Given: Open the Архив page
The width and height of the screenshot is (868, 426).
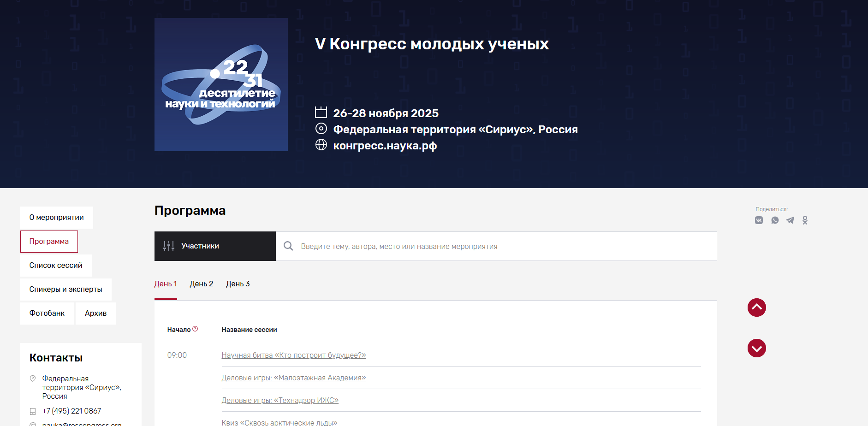Looking at the screenshot, I should 95,314.
